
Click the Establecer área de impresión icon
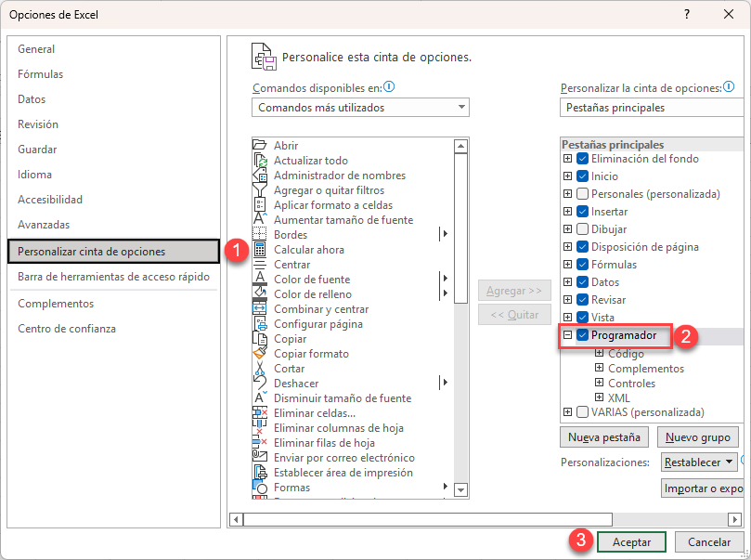click(260, 472)
